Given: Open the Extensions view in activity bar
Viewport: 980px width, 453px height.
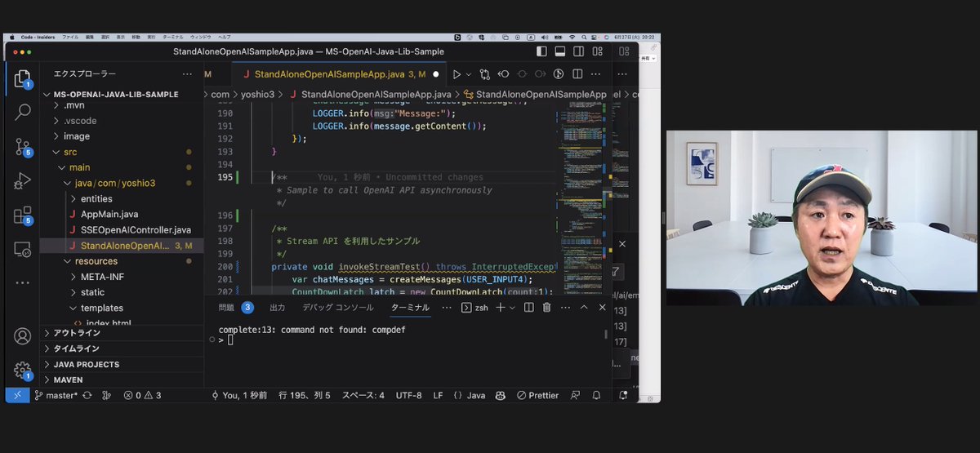Looking at the screenshot, I should [x=22, y=215].
